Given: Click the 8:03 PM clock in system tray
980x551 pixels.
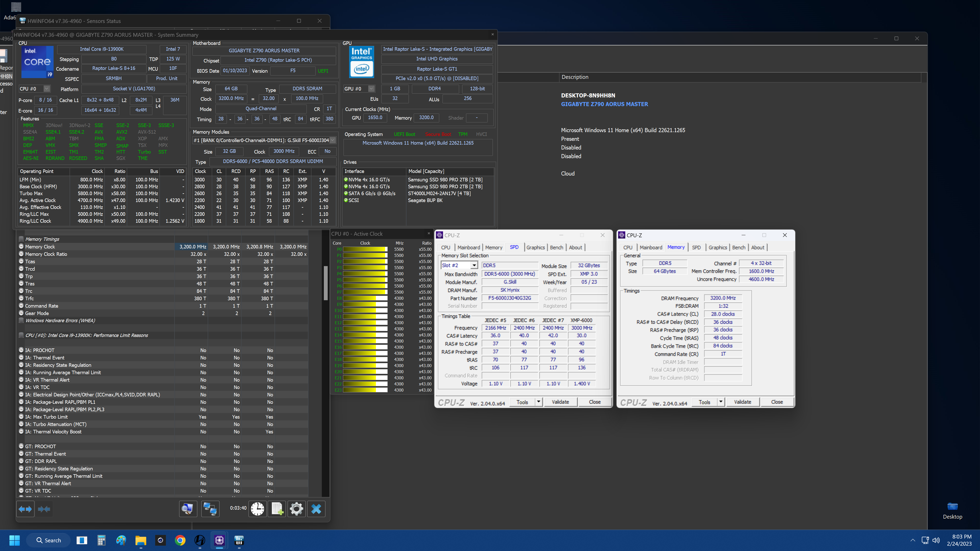Looking at the screenshot, I should point(962,536).
